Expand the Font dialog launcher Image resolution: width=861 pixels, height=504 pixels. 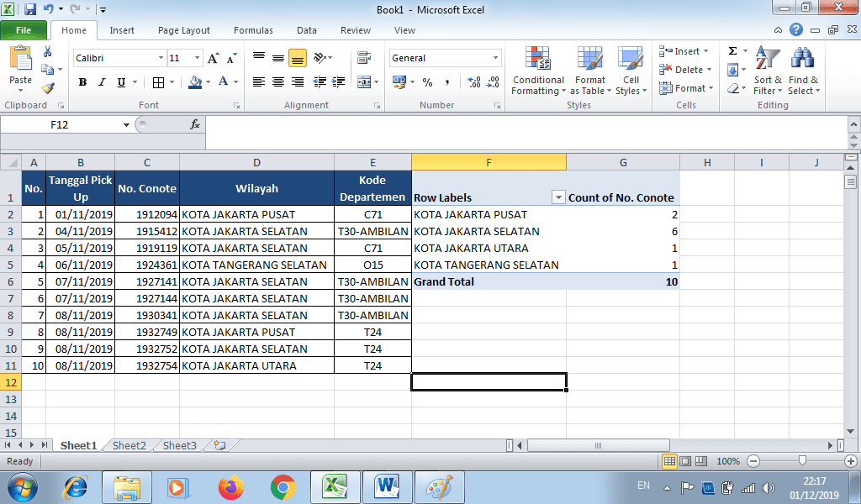[236, 105]
